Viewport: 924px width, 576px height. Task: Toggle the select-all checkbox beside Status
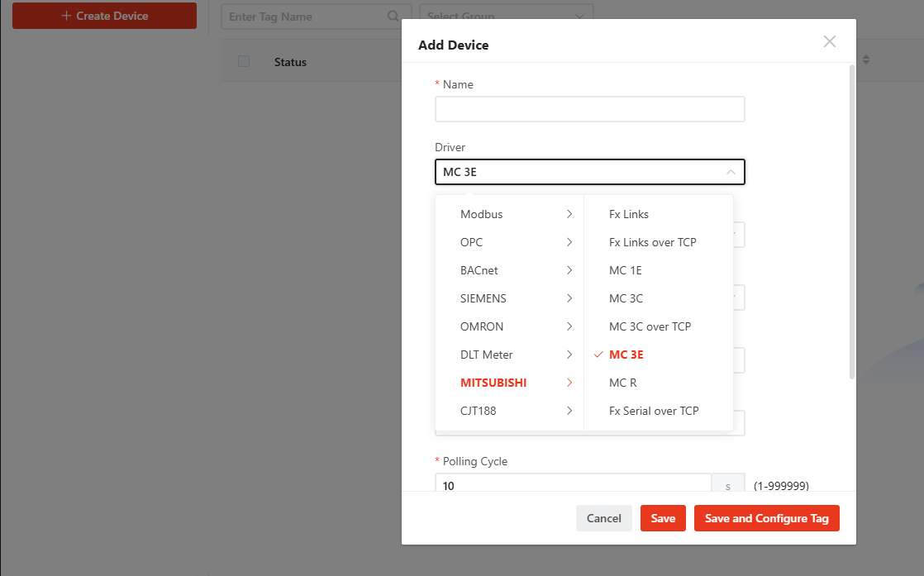[x=244, y=61]
